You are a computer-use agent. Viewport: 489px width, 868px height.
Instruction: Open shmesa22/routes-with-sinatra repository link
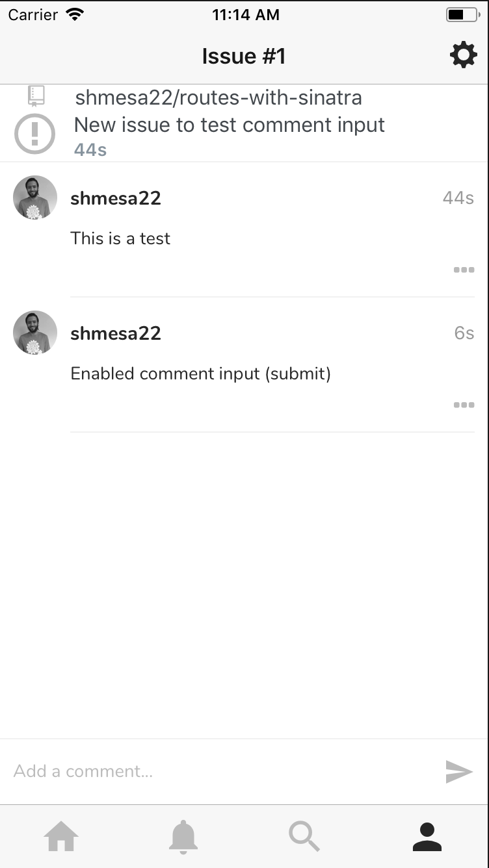click(218, 98)
